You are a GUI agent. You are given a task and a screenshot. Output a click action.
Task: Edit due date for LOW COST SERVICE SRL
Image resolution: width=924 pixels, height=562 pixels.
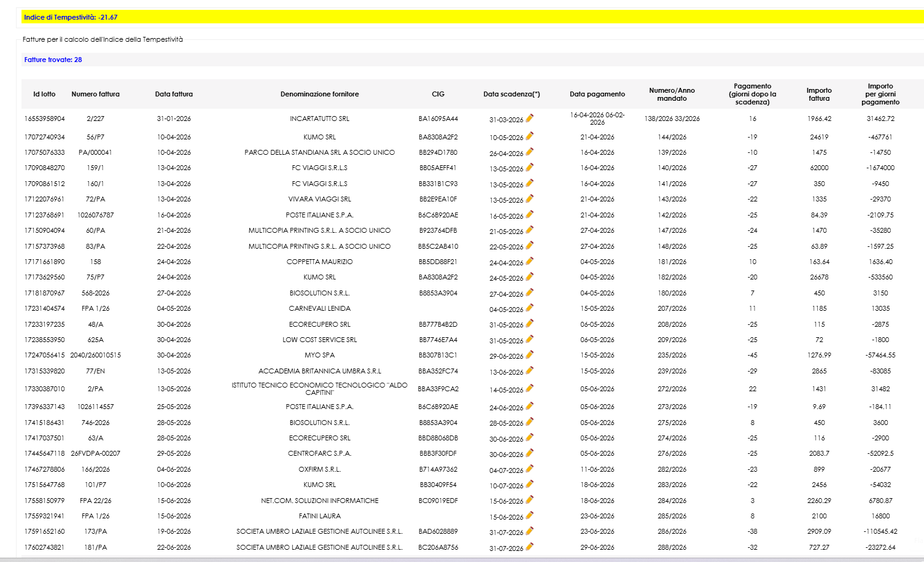point(529,339)
